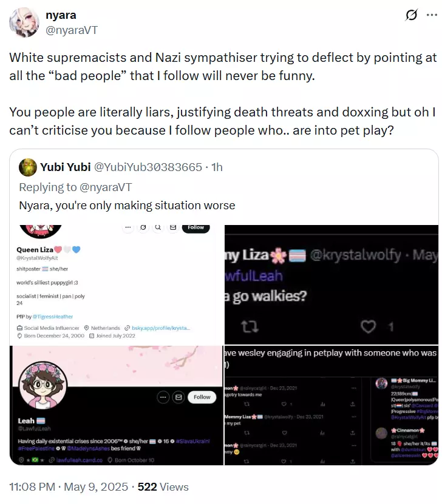Click the search icon on Queen Liza profile
The width and height of the screenshot is (442, 504).
pos(158,227)
